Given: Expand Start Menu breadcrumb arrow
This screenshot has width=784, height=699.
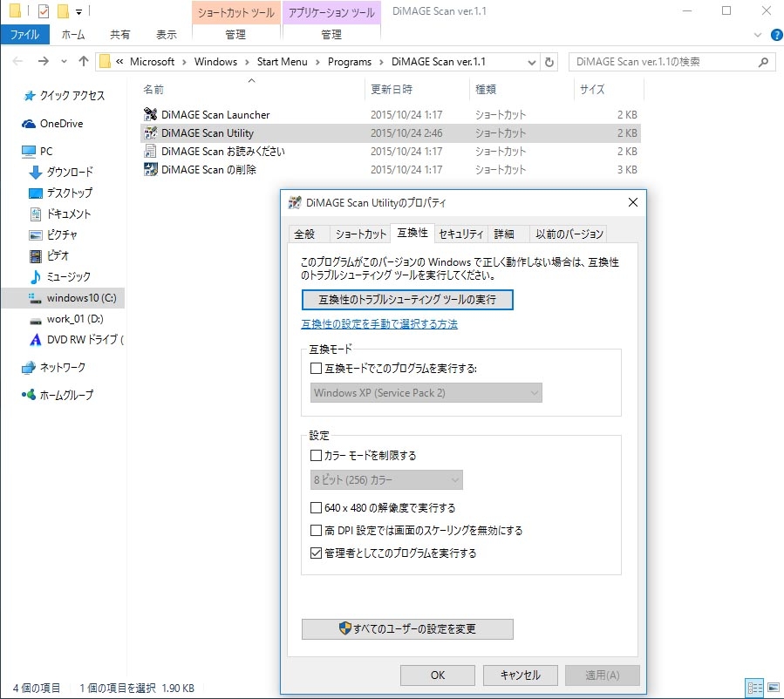Looking at the screenshot, I should pyautogui.click(x=317, y=62).
